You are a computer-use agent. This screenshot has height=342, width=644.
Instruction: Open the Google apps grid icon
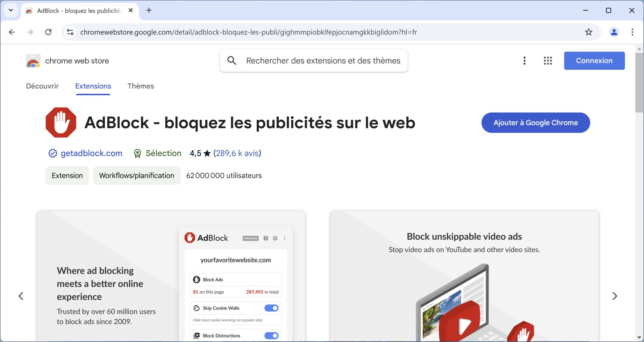pos(548,61)
